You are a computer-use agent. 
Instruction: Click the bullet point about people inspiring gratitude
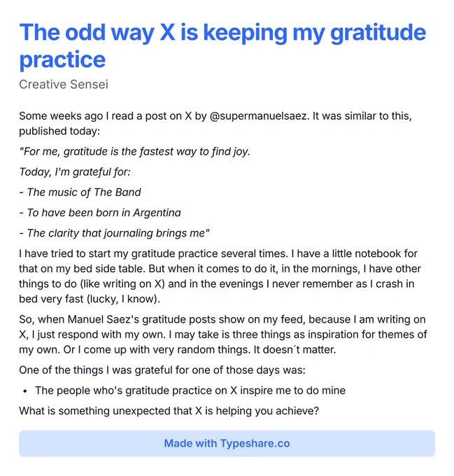point(190,391)
